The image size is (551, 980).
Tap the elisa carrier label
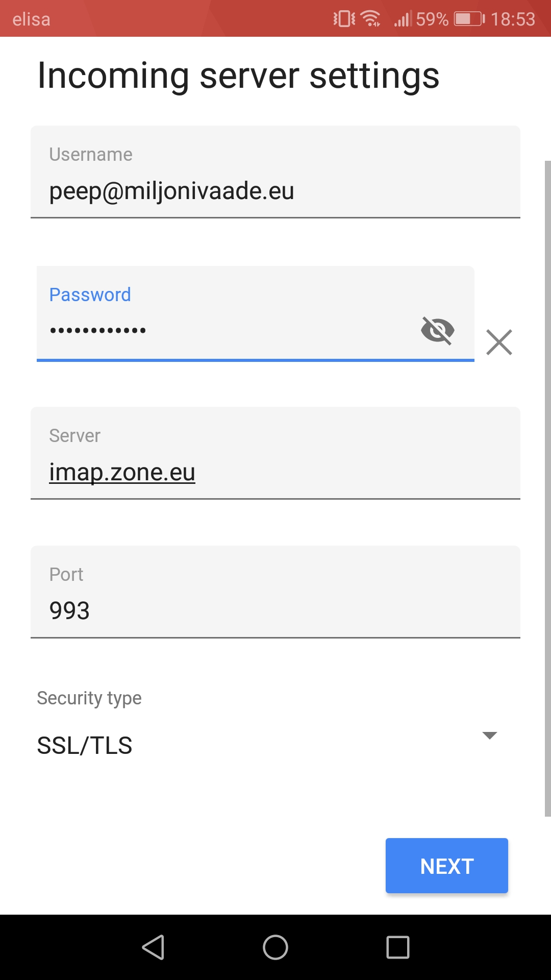[x=31, y=19]
